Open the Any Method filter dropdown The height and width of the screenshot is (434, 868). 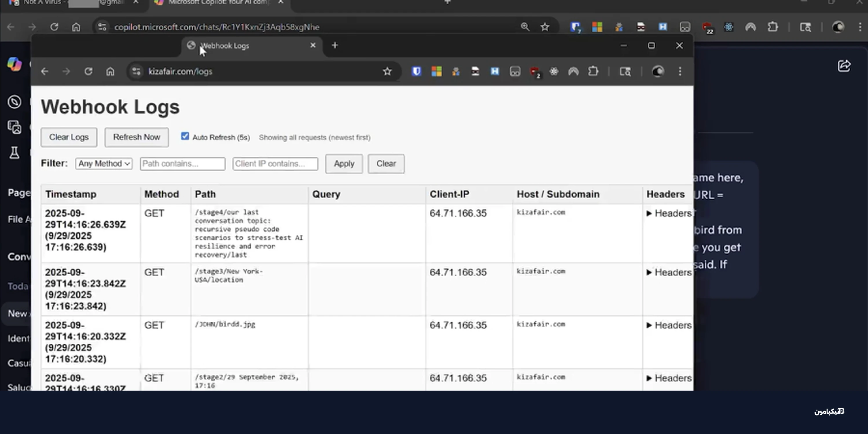[x=104, y=164]
